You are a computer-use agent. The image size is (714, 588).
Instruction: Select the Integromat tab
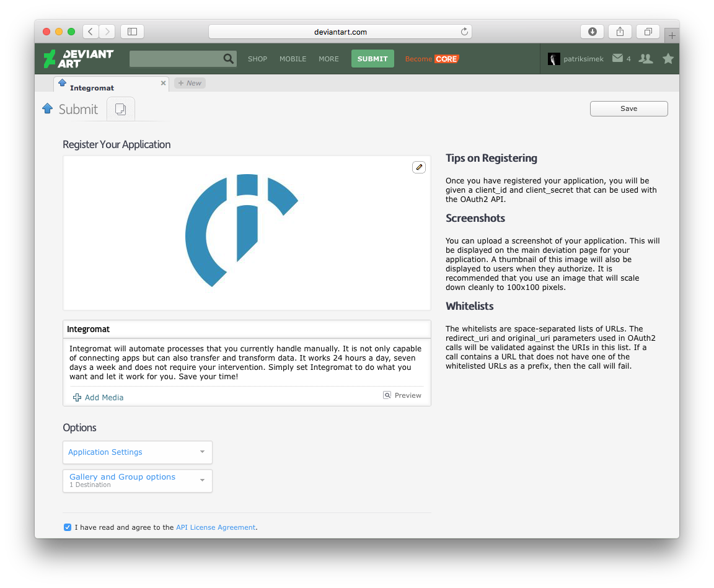(x=111, y=84)
